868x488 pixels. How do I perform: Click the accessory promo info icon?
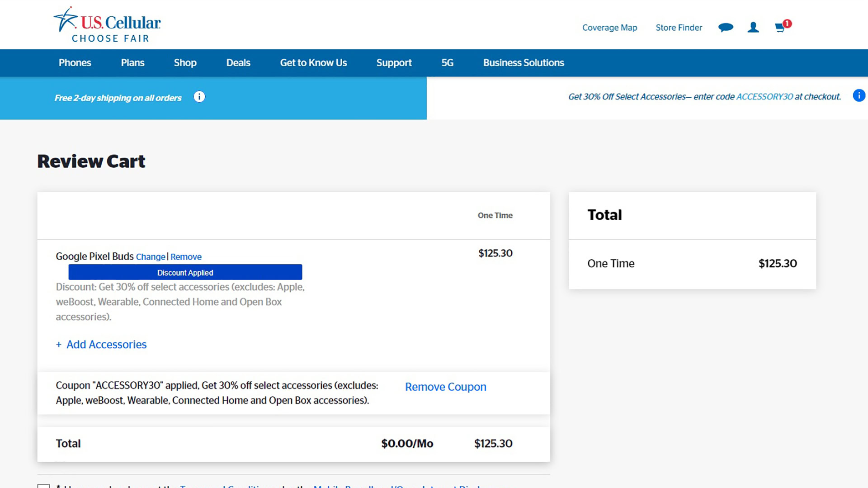pyautogui.click(x=859, y=95)
